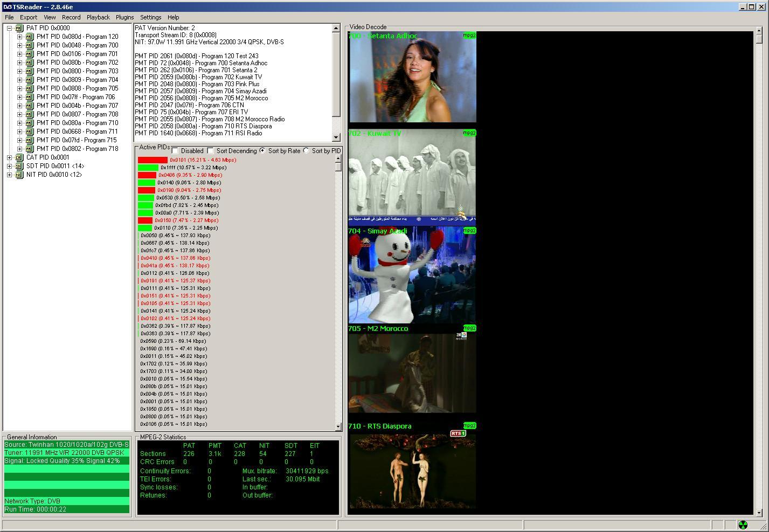769x532 pixels.
Task: Click the PAT PID 0x0000 table icon
Action: pyautogui.click(x=19, y=28)
